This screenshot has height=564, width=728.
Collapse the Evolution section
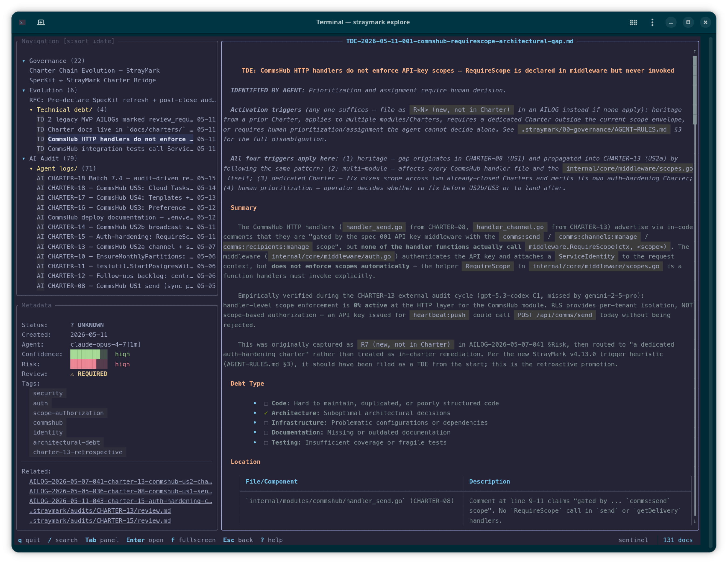24,90
